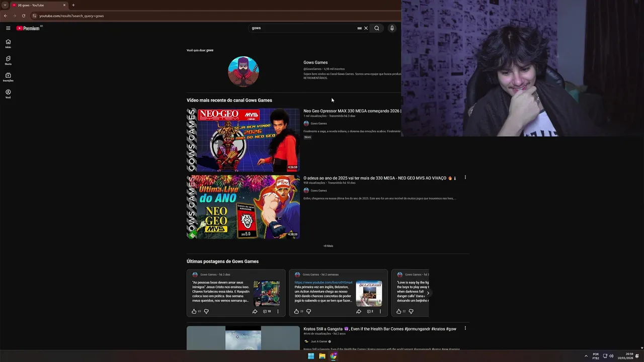Click the address bar URL

71,16
